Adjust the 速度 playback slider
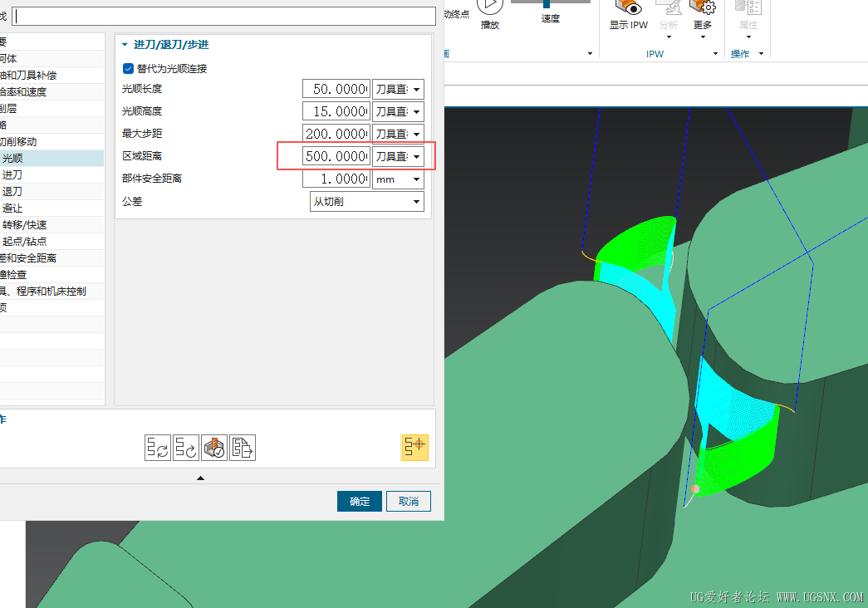Image resolution: width=868 pixels, height=608 pixels. pos(546,3)
